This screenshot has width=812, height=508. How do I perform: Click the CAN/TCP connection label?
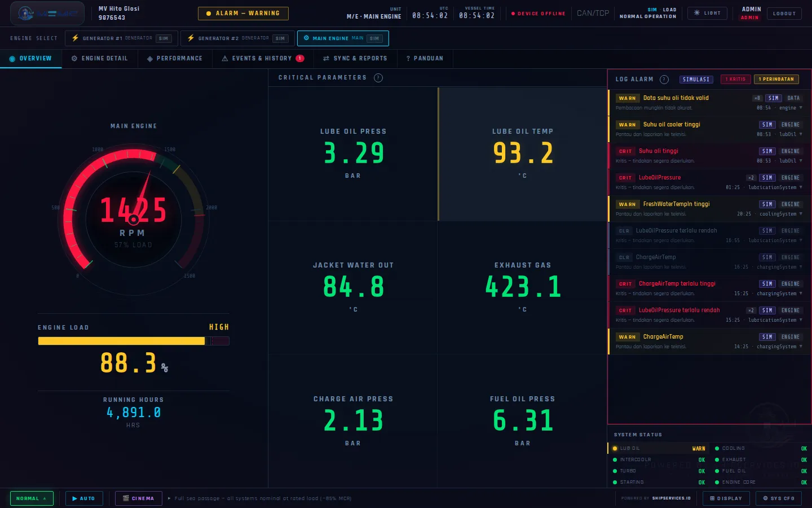coord(593,13)
